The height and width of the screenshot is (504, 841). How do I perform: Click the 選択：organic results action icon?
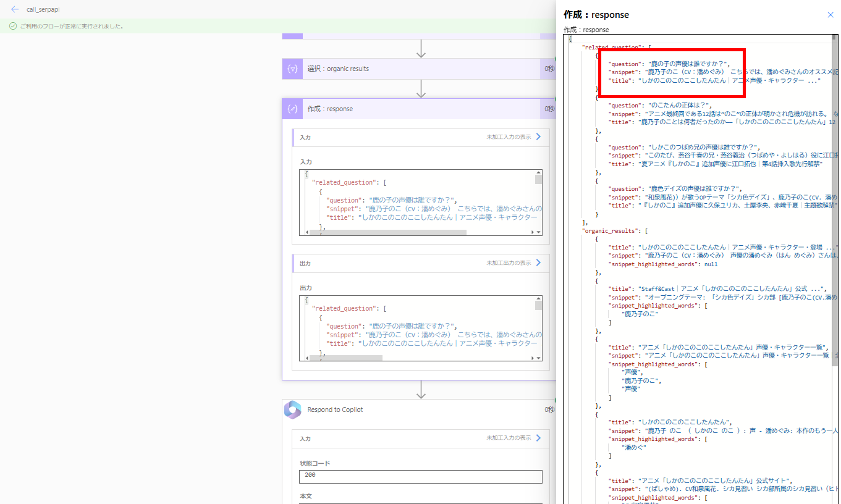coord(292,69)
